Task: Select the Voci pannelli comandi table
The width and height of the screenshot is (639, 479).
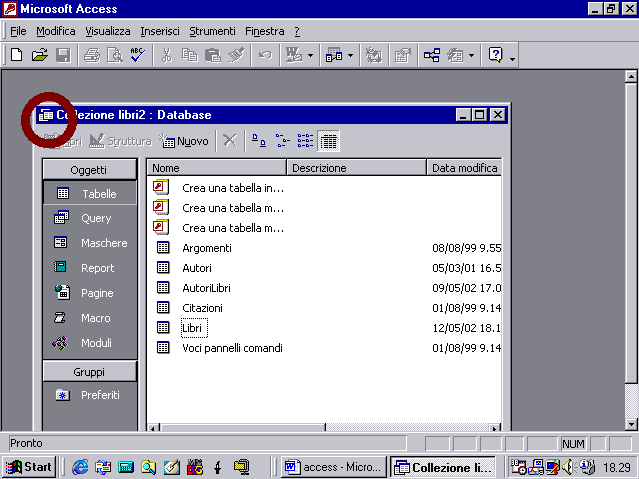Action: point(232,348)
